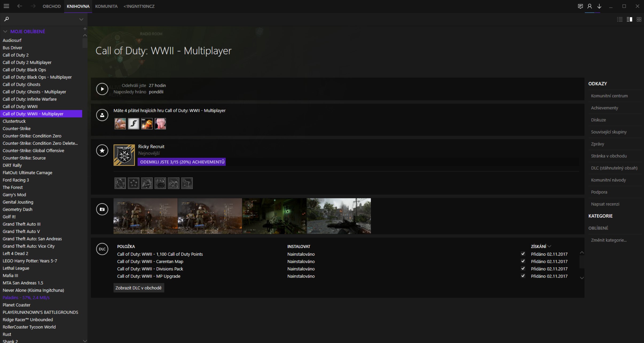Toggle the MP Upgrade DLC checkbox

523,276
